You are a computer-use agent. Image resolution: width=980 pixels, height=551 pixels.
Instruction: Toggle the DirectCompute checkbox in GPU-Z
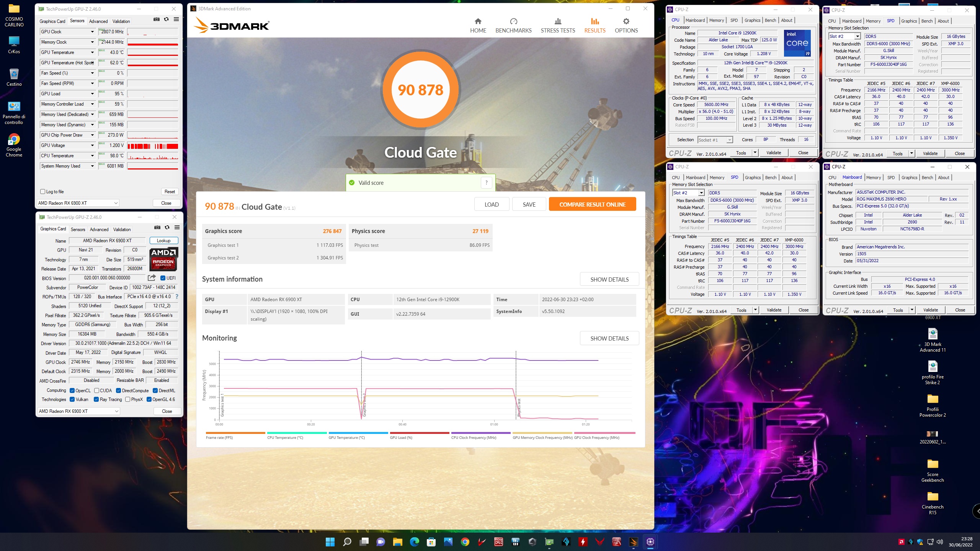(119, 391)
